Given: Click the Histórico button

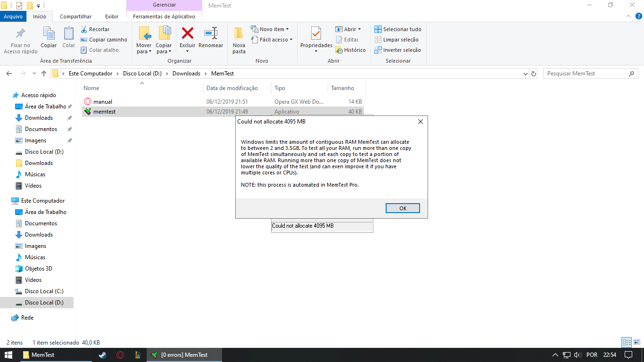Looking at the screenshot, I should point(350,50).
